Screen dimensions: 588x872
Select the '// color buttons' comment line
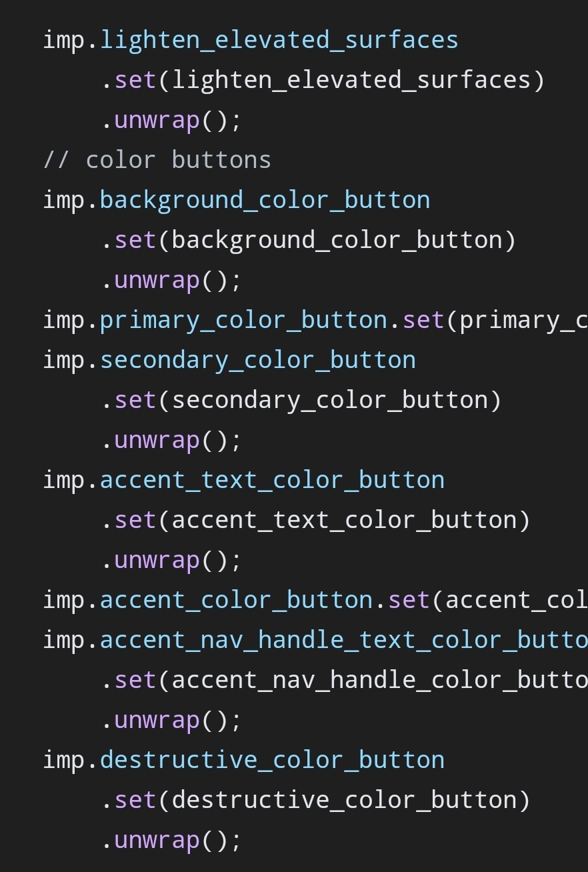[x=157, y=160]
